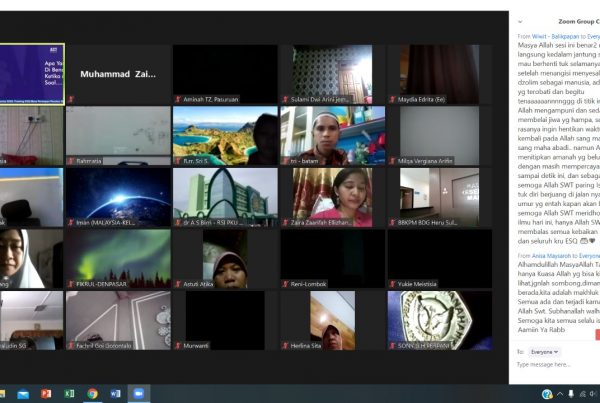The width and height of the screenshot is (600, 403).
Task: Click muted mic icon on Rahmatia tile
Action: (70, 160)
